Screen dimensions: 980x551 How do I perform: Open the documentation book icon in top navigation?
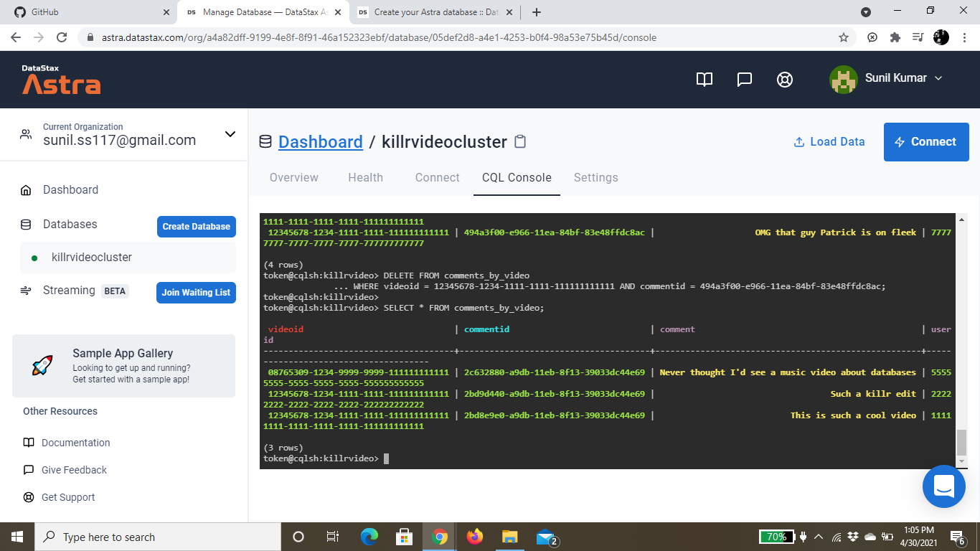click(x=704, y=80)
